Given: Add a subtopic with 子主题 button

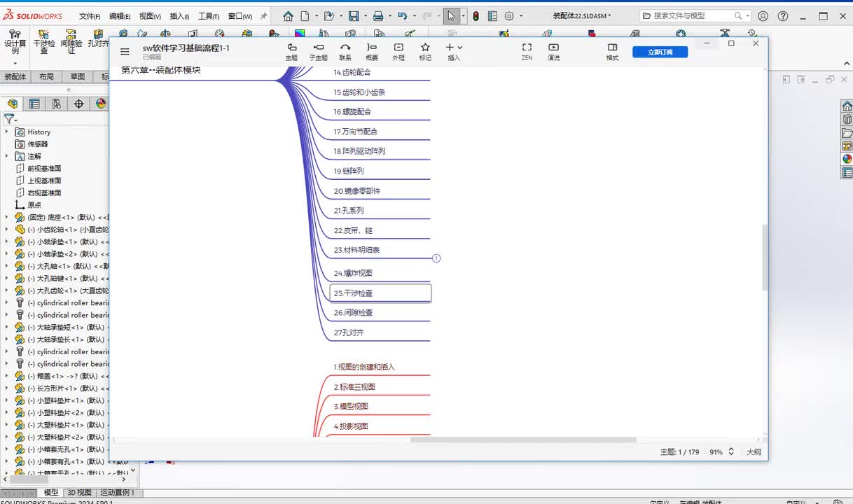Looking at the screenshot, I should click(x=318, y=51).
